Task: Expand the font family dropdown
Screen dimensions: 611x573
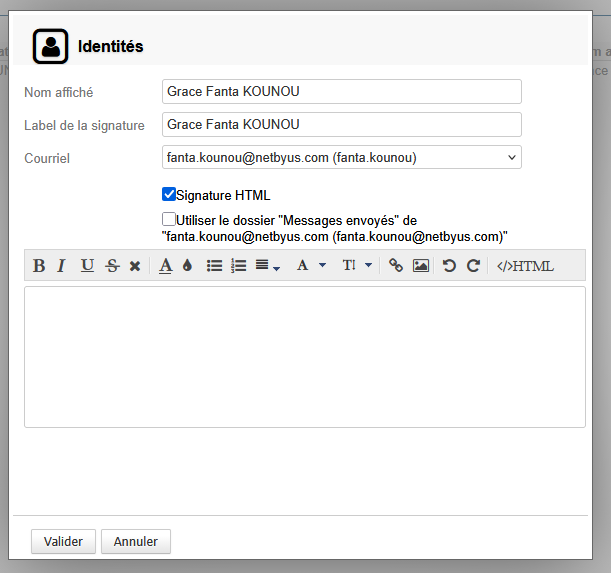Action: [311, 266]
